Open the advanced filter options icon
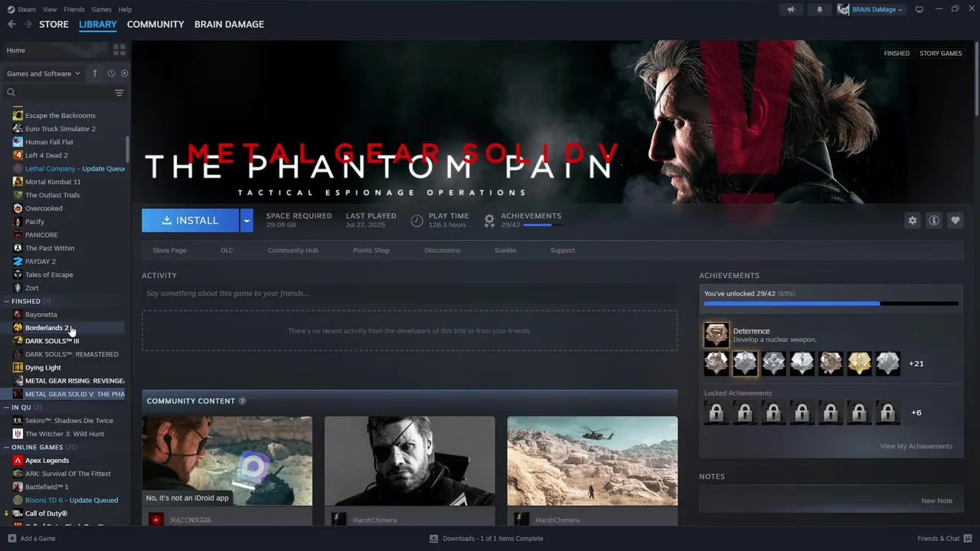The image size is (980, 551). (119, 93)
